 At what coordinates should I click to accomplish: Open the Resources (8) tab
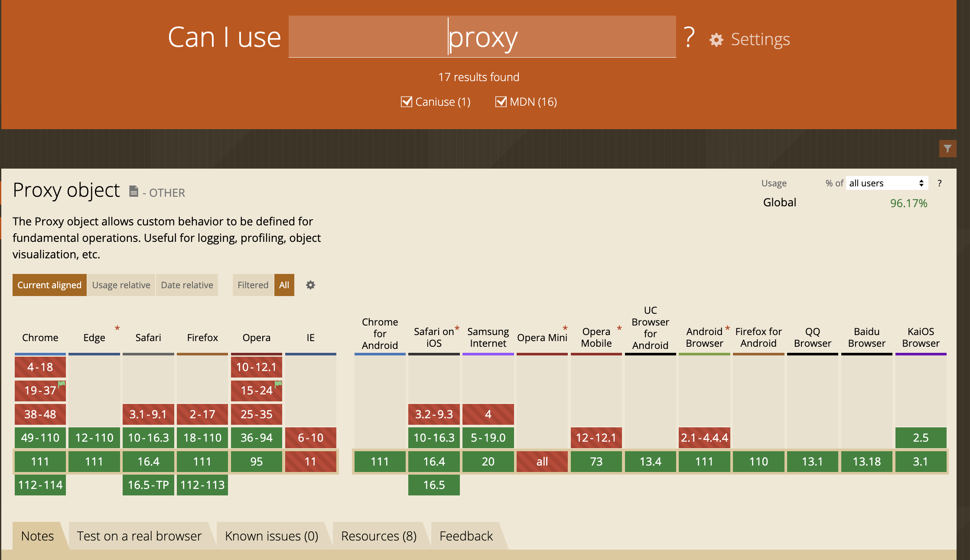379,536
